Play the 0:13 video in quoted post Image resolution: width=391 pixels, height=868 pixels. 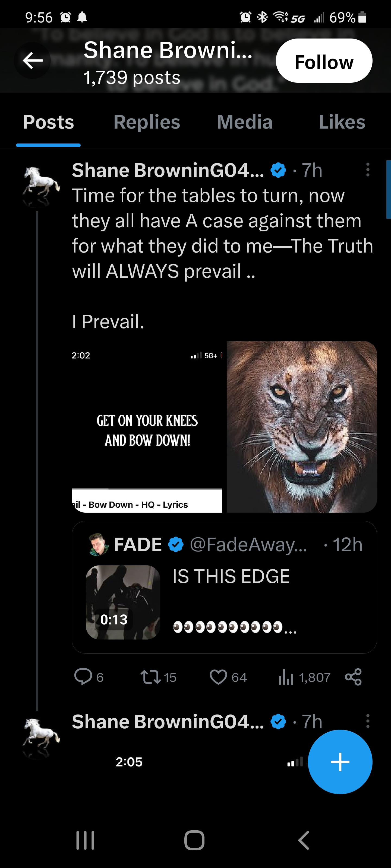(123, 602)
